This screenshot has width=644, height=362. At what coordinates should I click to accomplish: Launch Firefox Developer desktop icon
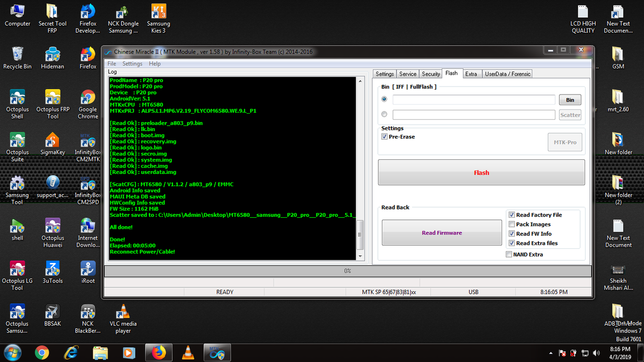point(88,18)
